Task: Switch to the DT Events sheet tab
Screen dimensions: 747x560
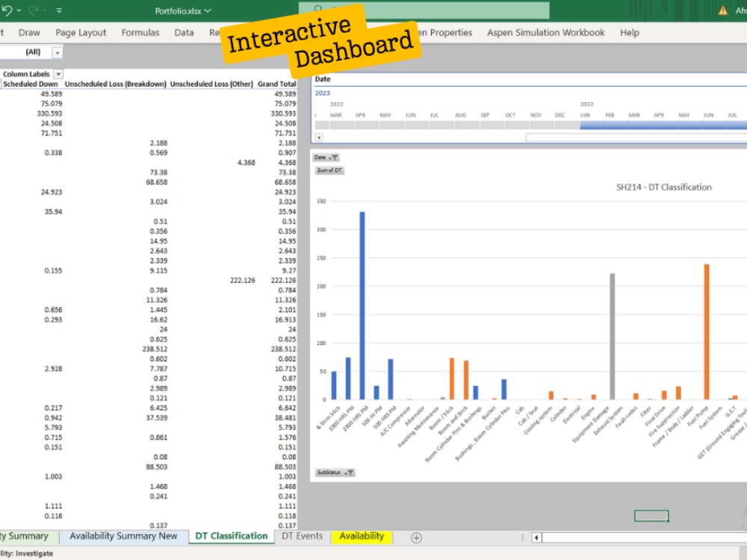Action: pyautogui.click(x=302, y=536)
